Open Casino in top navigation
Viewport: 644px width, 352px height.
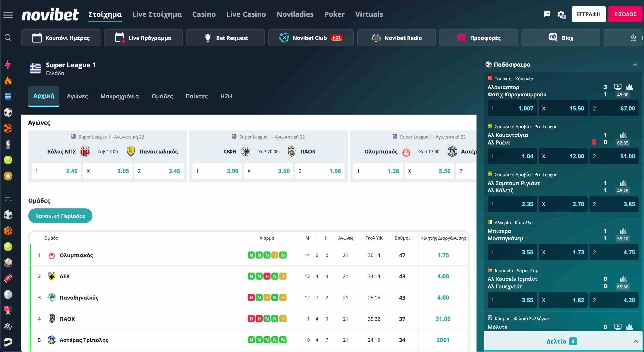(x=204, y=14)
